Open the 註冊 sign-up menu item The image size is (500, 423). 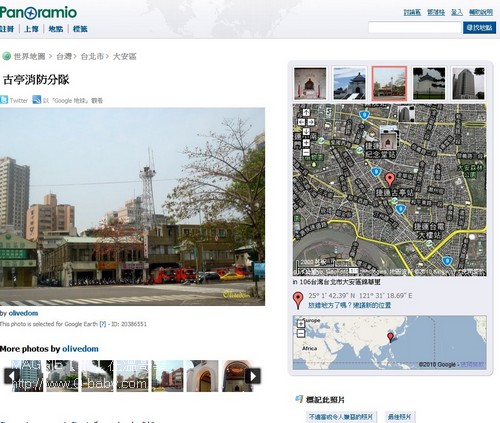pos(7,29)
